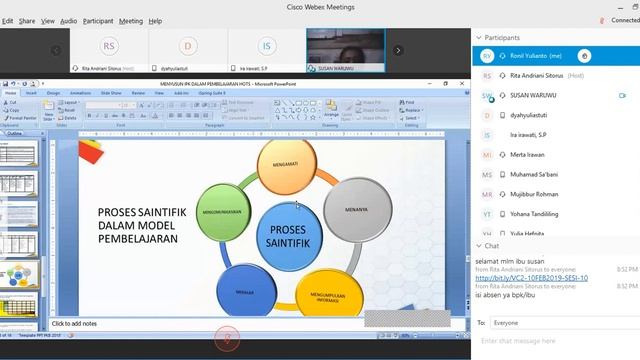Click the Text Direction command
The image size is (640, 360).
[x=238, y=102]
